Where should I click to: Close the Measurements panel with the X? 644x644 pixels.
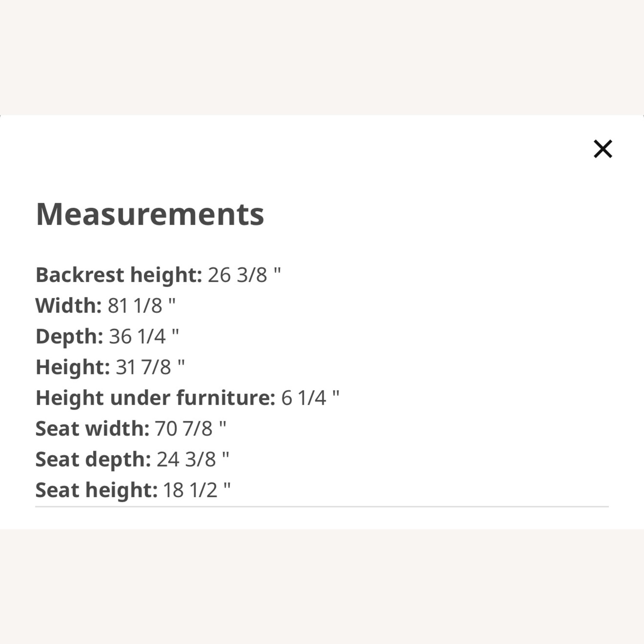click(602, 149)
